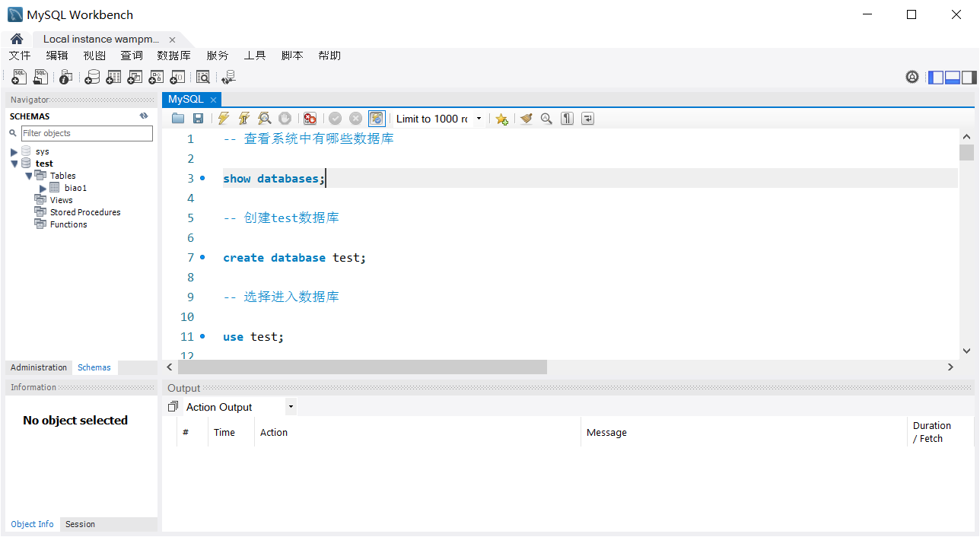Image resolution: width=980 pixels, height=537 pixels.
Task: Create a new schema in the server
Action: click(92, 77)
